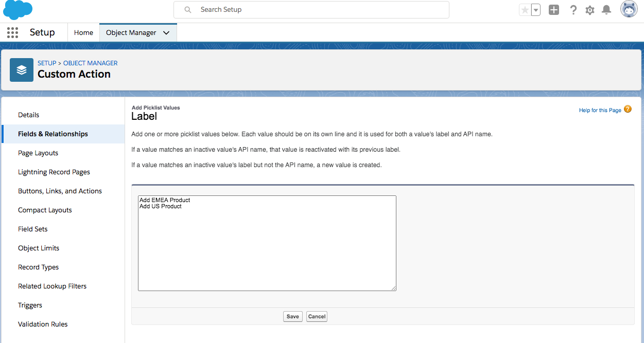644x343 pixels.
Task: Mark this page favorite with the star icon
Action: click(x=525, y=9)
